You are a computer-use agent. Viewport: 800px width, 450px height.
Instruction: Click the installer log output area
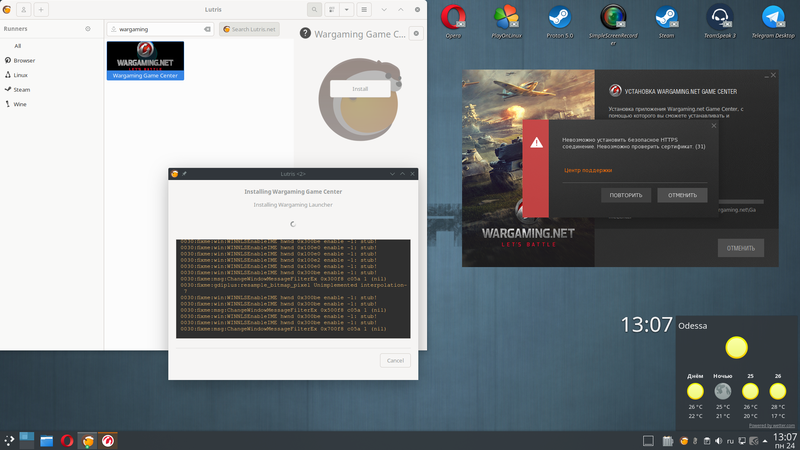[x=293, y=289]
